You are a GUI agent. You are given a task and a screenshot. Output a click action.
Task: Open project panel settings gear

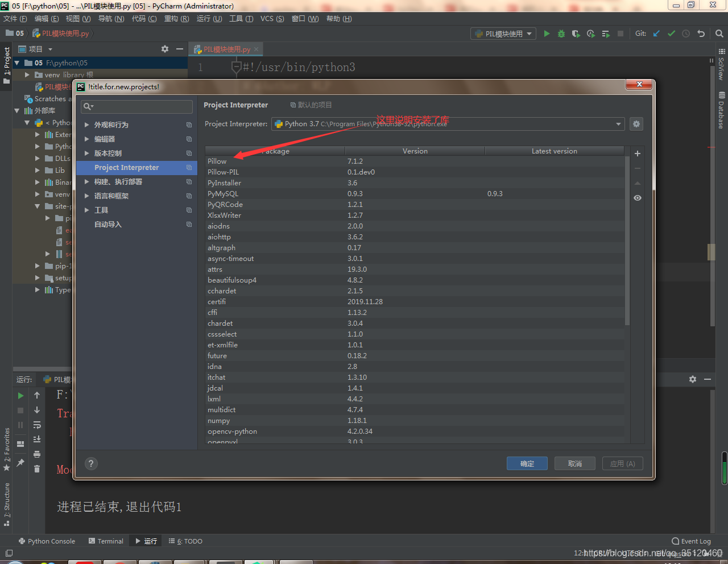[x=165, y=49]
